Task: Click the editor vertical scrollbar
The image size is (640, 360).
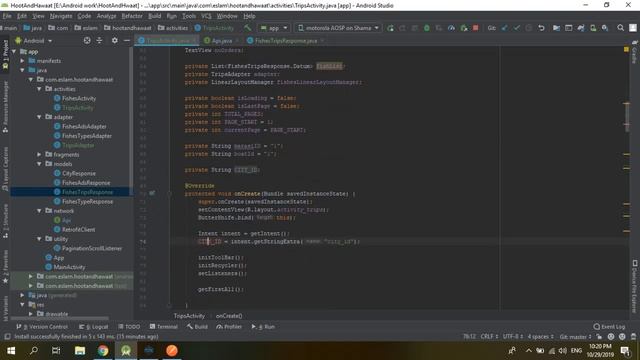Action: [627, 117]
